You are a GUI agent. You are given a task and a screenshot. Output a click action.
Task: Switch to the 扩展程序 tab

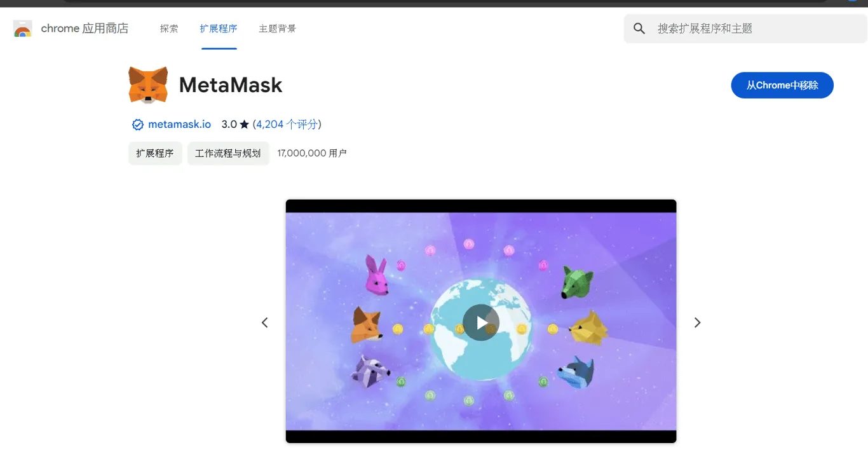point(219,29)
